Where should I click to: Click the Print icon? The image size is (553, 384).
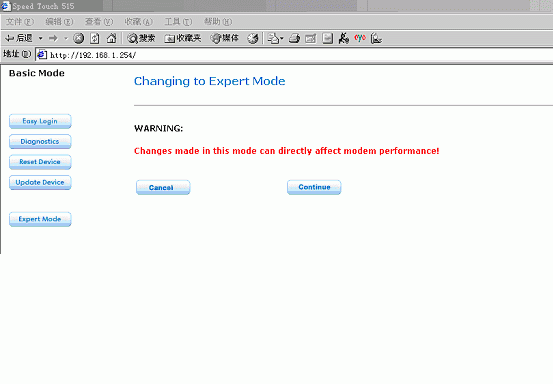click(294, 38)
